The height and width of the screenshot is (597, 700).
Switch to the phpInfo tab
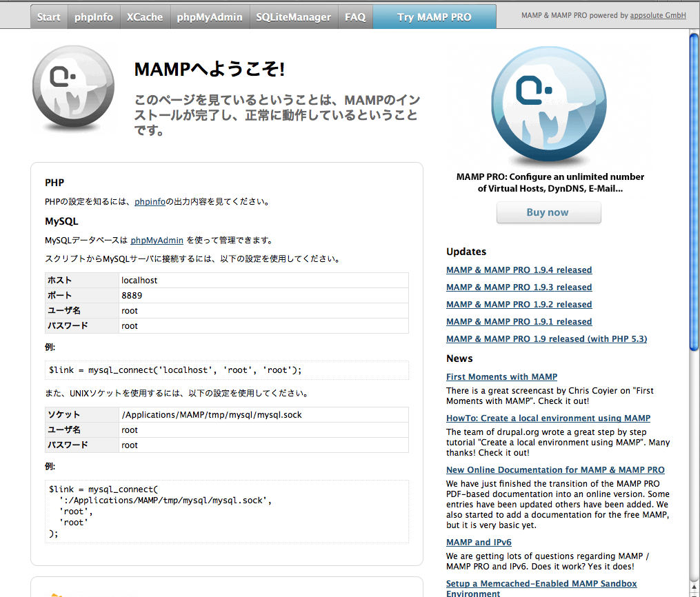pyautogui.click(x=94, y=17)
